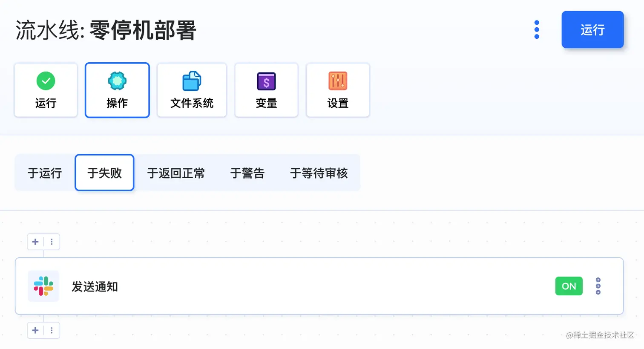
Task: Open the 设置 settings tab
Action: pyautogui.click(x=338, y=90)
